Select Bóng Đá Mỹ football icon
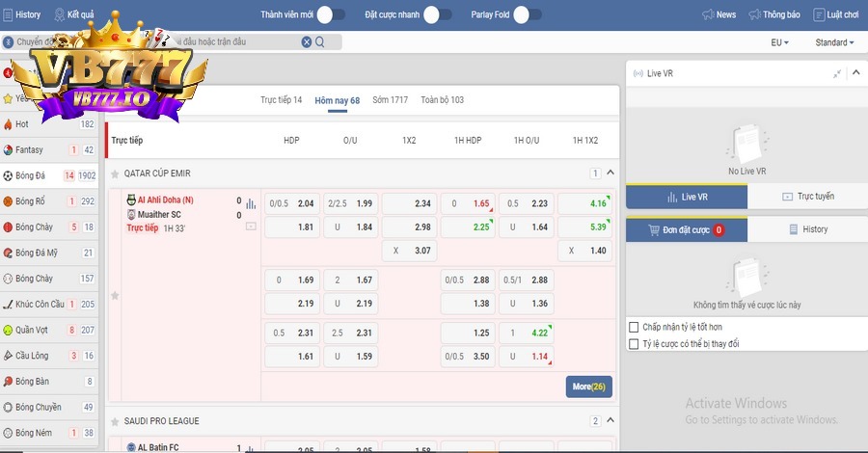This screenshot has width=868, height=453. click(x=8, y=253)
